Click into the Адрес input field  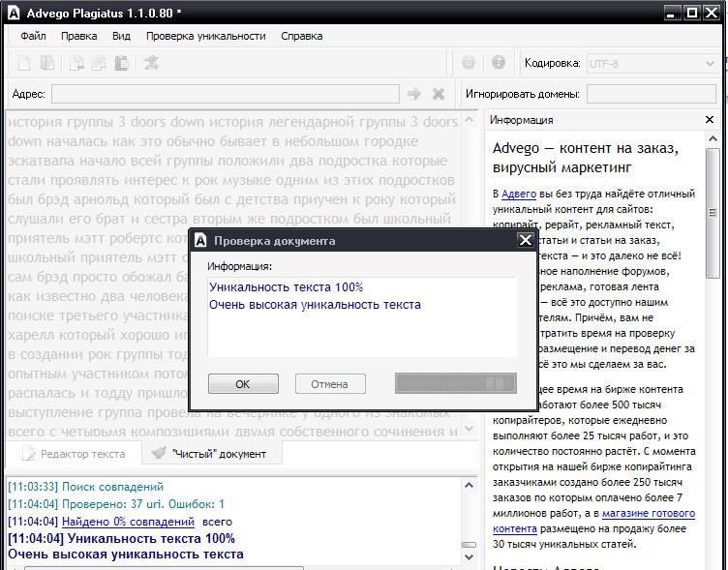(x=226, y=94)
